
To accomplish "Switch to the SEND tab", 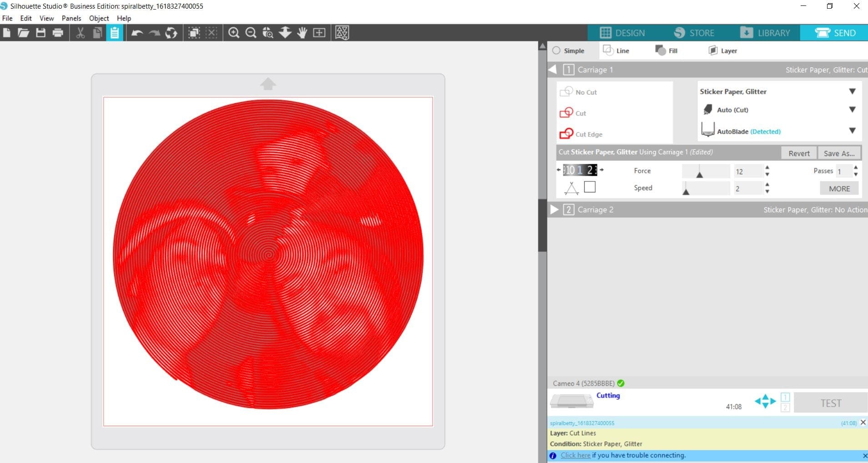I will (834, 33).
